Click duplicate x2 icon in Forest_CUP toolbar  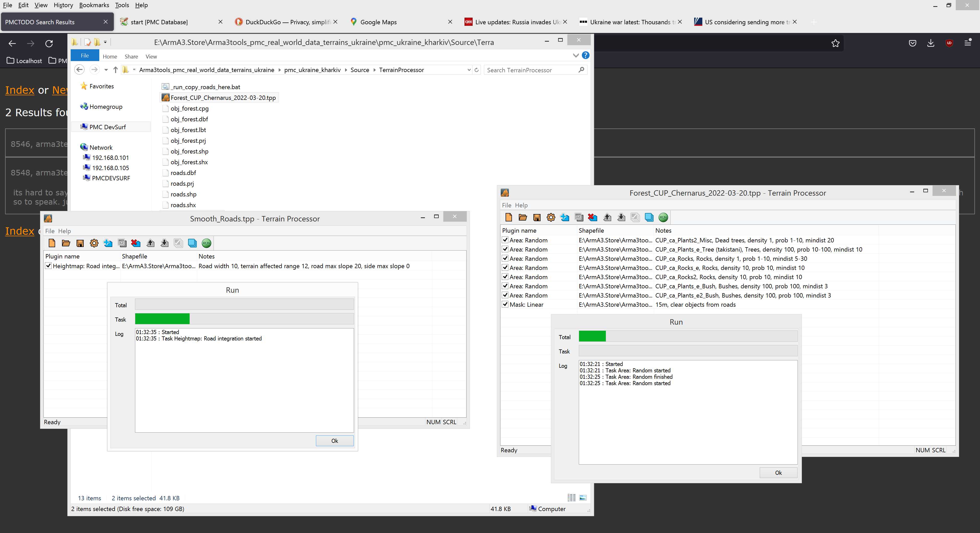(x=579, y=217)
